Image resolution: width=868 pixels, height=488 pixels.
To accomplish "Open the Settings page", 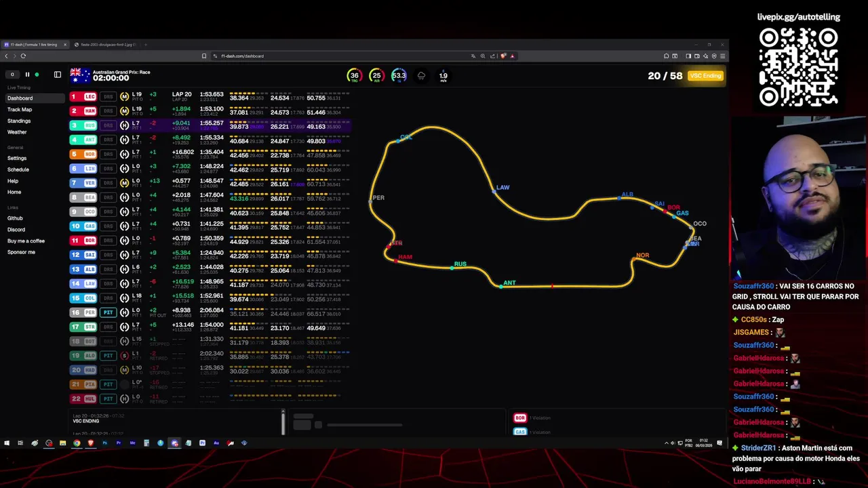I will [17, 159].
